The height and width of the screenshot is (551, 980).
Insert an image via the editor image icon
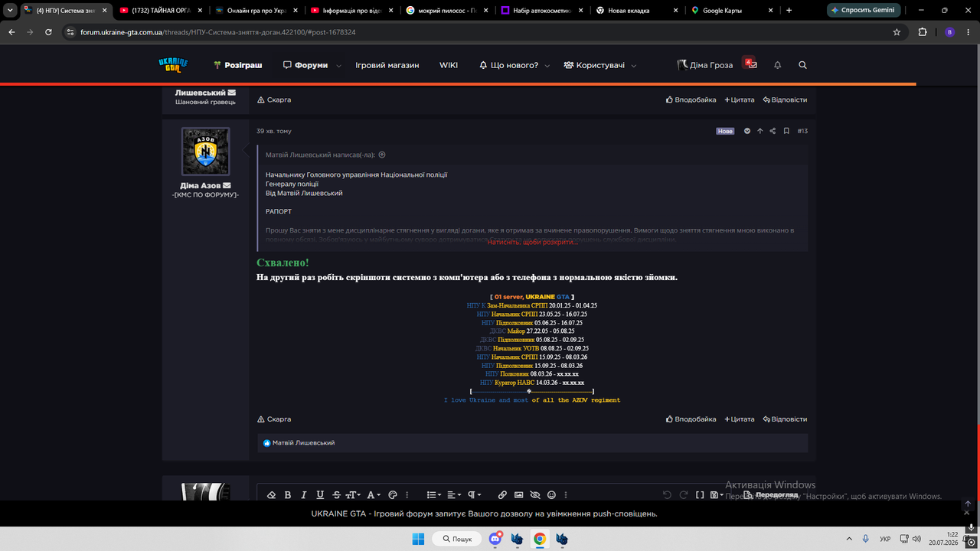(518, 495)
